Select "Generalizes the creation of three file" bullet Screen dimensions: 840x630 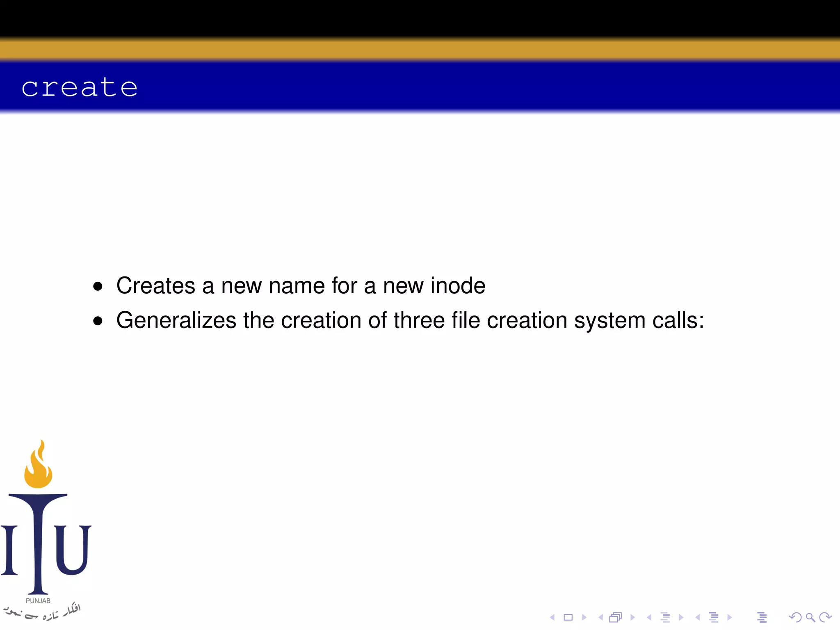click(x=410, y=320)
